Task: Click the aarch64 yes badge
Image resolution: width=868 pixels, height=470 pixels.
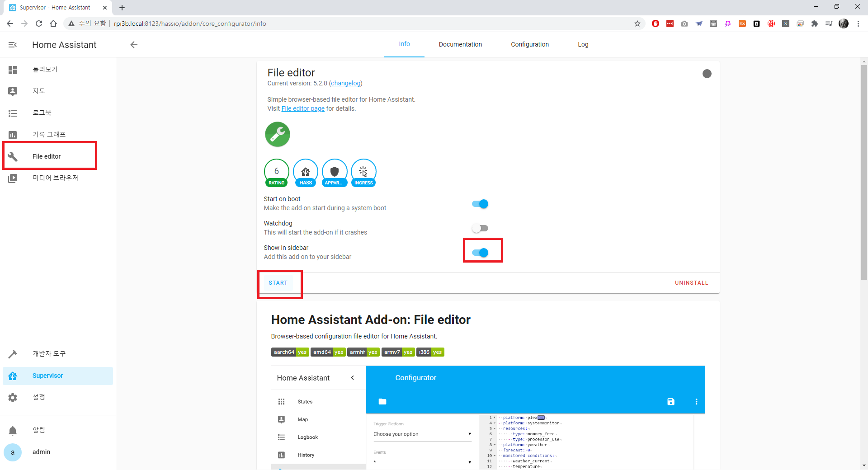Action: [290, 352]
